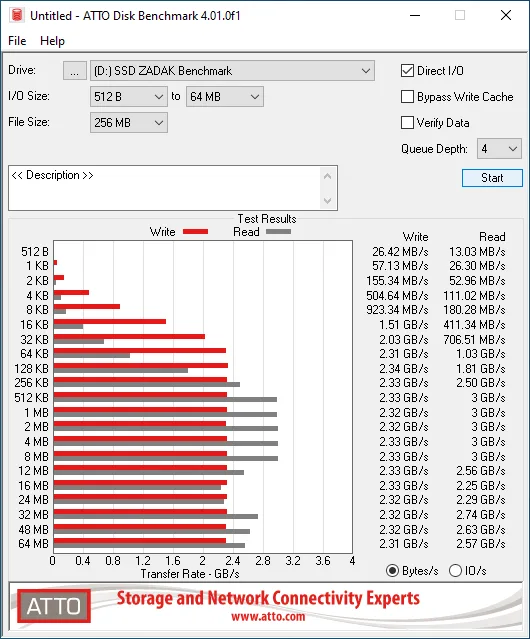Click the Start button
The width and height of the screenshot is (530, 639).
(492, 178)
